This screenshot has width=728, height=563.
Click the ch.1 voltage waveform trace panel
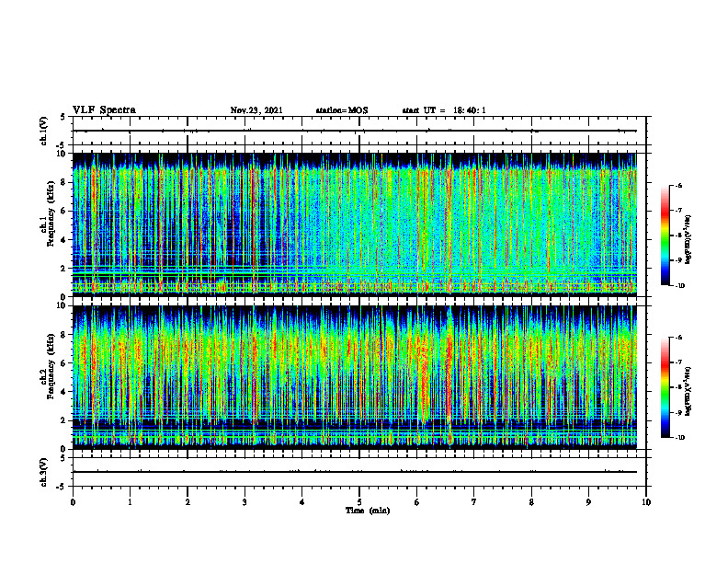[359, 131]
